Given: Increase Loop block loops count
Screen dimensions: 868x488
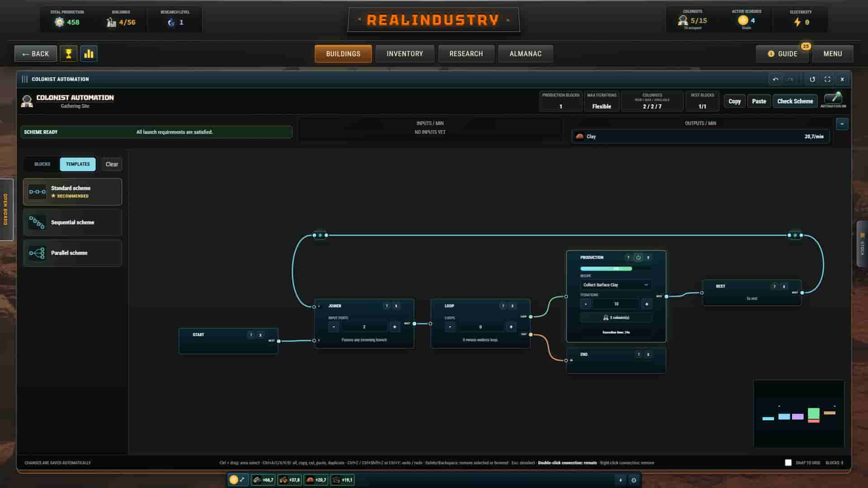Looking at the screenshot, I should pos(511,327).
